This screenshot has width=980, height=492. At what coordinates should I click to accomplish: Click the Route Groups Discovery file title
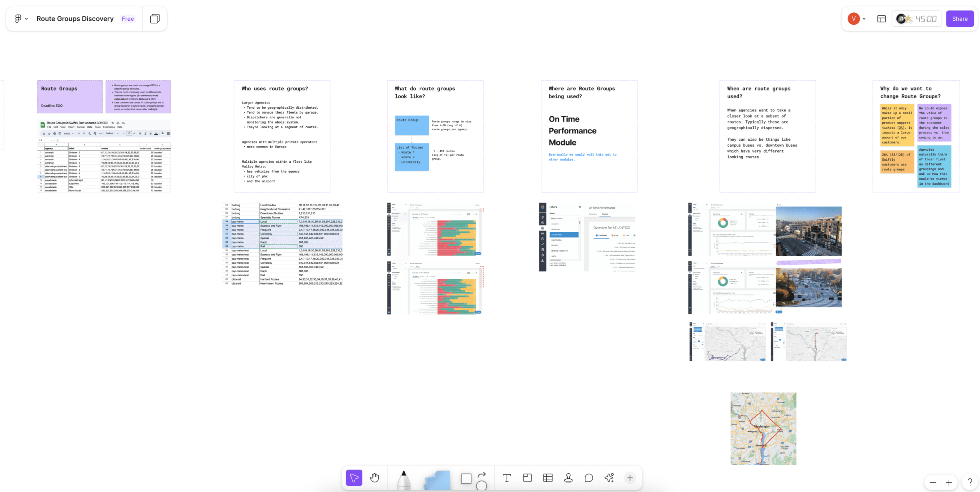75,19
